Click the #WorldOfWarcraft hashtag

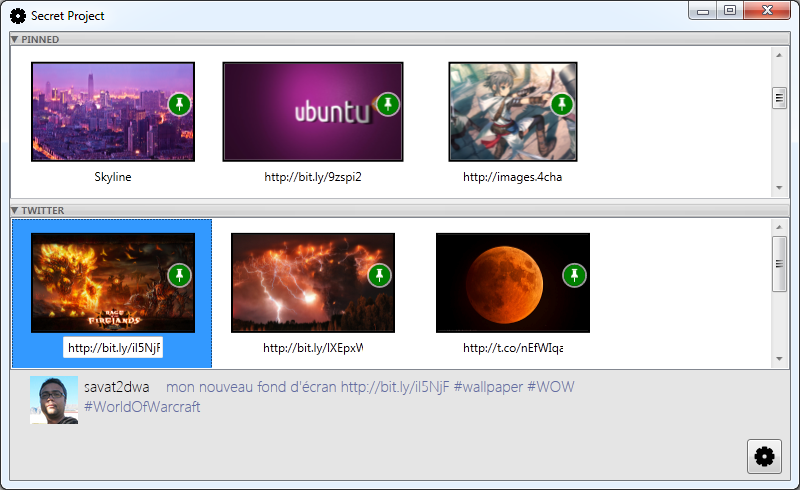[x=142, y=407]
